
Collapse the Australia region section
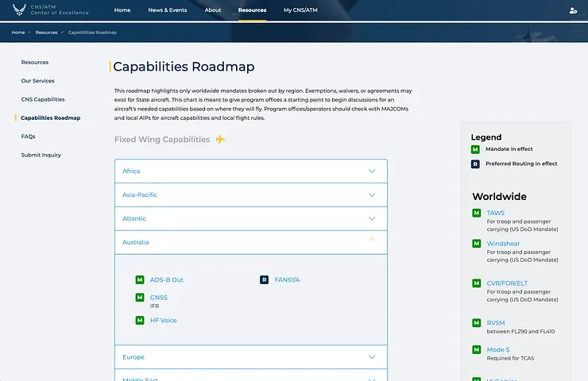371,241
